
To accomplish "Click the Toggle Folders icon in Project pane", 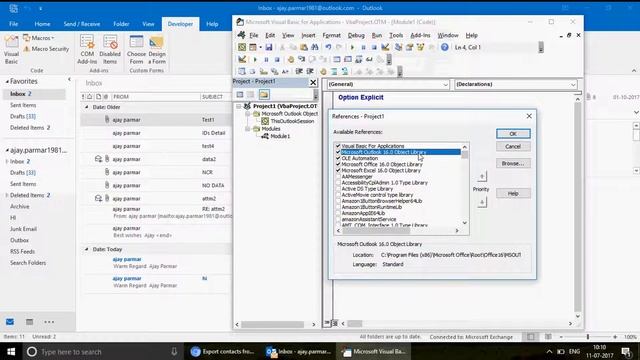I will (x=264, y=95).
